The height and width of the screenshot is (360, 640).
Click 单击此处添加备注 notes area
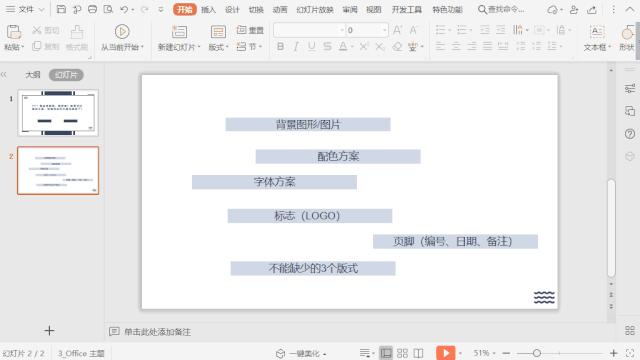click(x=157, y=332)
